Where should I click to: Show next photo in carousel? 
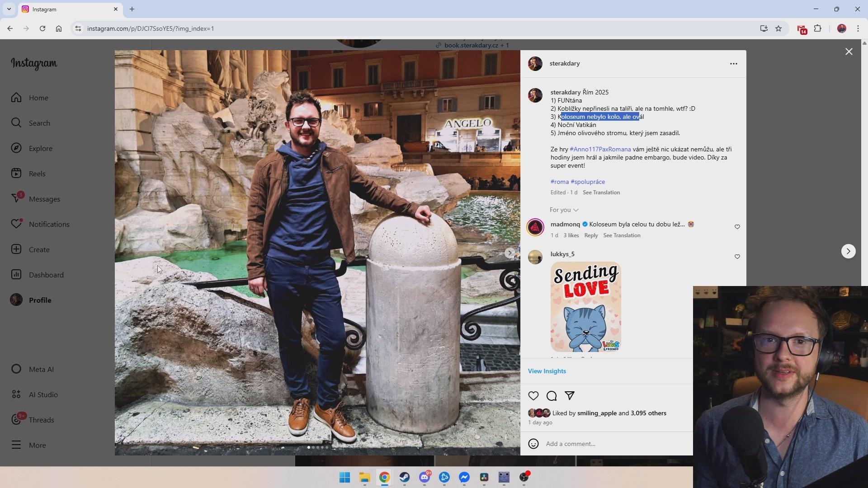[x=510, y=253]
